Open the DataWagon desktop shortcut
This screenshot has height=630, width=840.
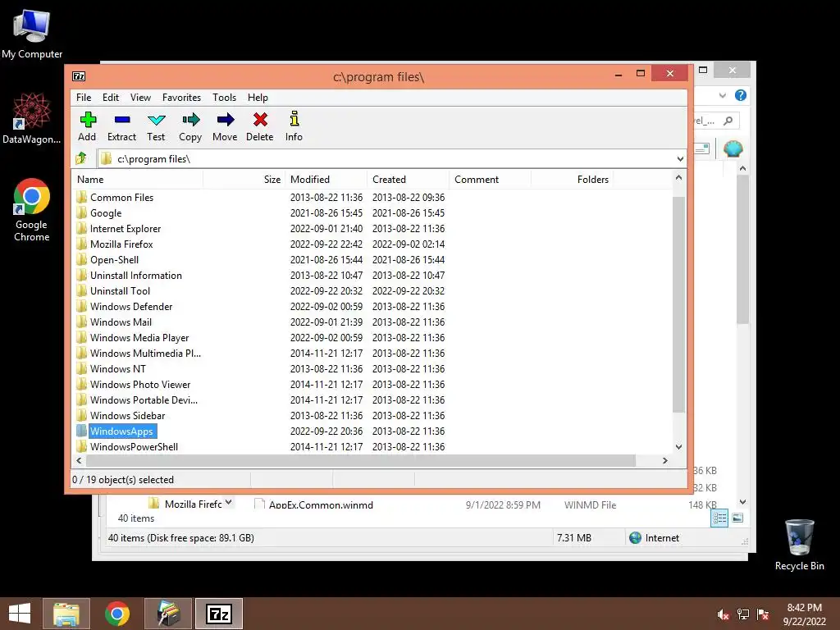pyautogui.click(x=32, y=118)
